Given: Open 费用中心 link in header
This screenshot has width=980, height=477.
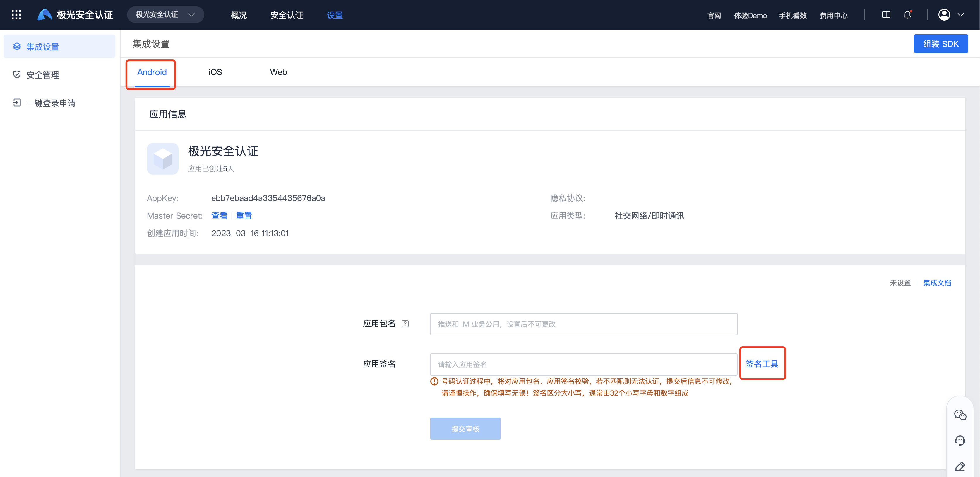Looking at the screenshot, I should [x=834, y=16].
